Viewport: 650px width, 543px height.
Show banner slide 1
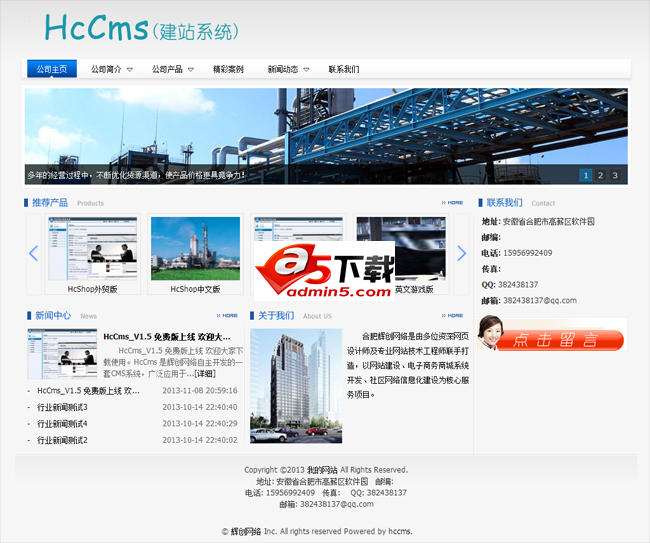coord(585,175)
